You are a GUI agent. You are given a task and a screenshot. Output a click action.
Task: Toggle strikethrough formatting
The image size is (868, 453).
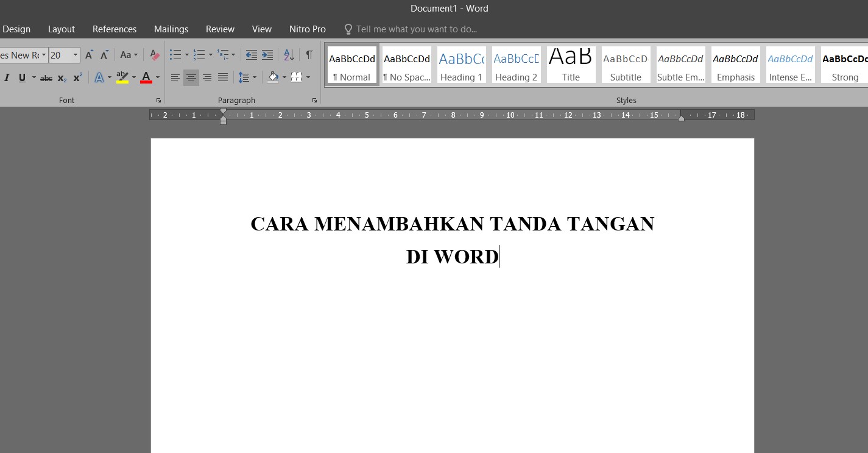pyautogui.click(x=46, y=77)
